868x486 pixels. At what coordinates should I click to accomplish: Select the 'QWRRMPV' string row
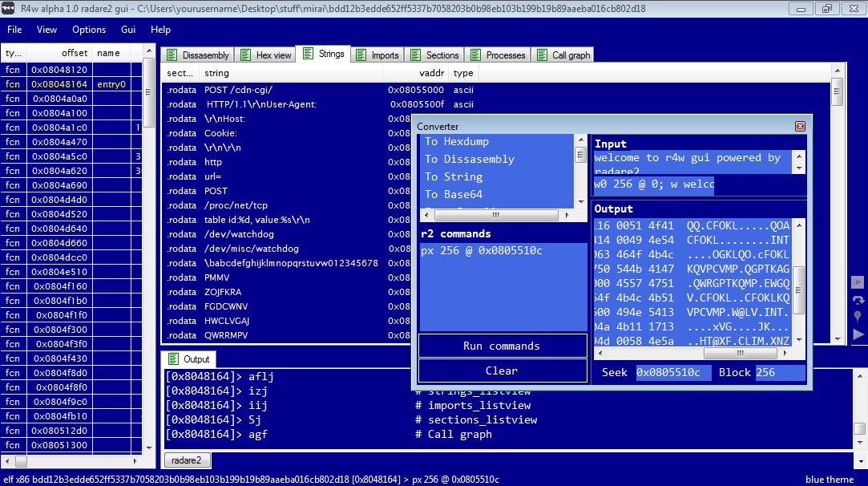click(x=288, y=335)
